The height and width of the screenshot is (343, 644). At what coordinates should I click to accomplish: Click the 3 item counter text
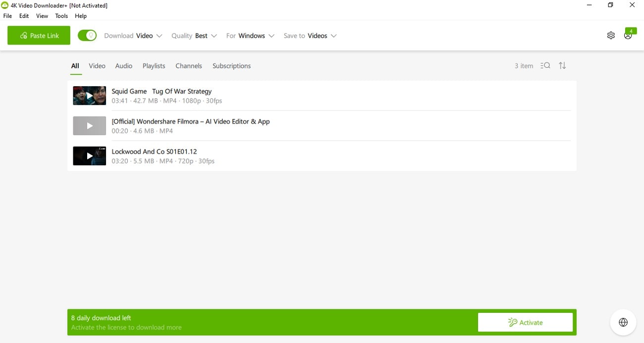click(524, 66)
